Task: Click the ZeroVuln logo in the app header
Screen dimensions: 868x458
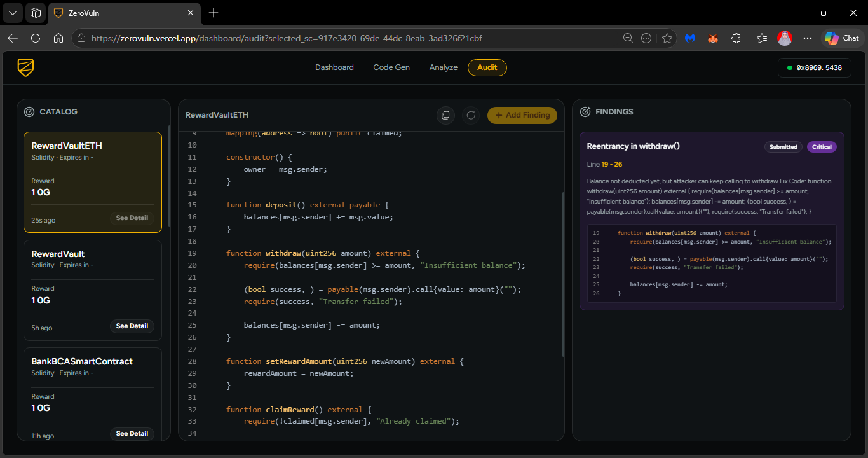Action: point(25,67)
